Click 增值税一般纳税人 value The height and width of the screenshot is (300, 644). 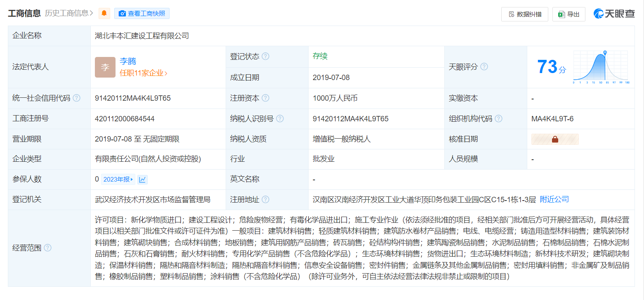(342, 139)
